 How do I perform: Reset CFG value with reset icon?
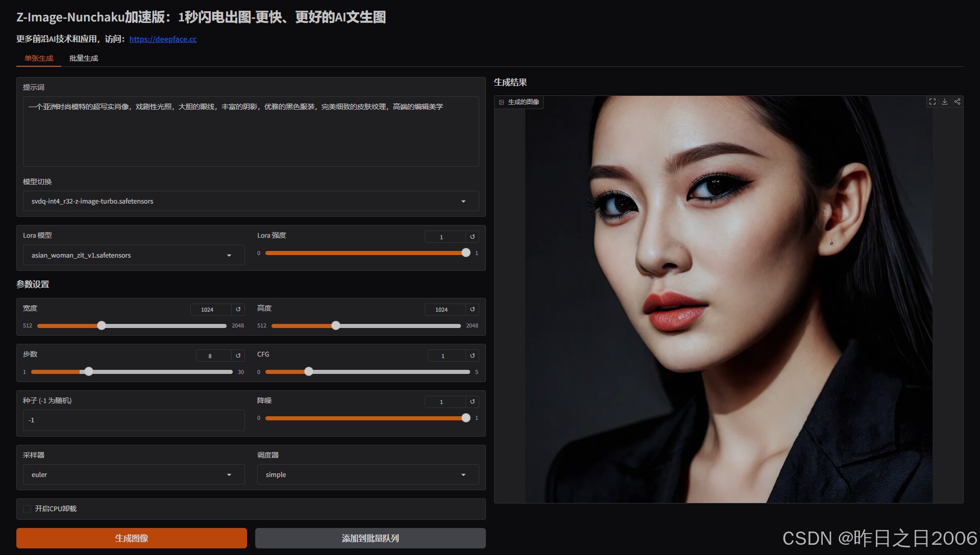coord(473,356)
